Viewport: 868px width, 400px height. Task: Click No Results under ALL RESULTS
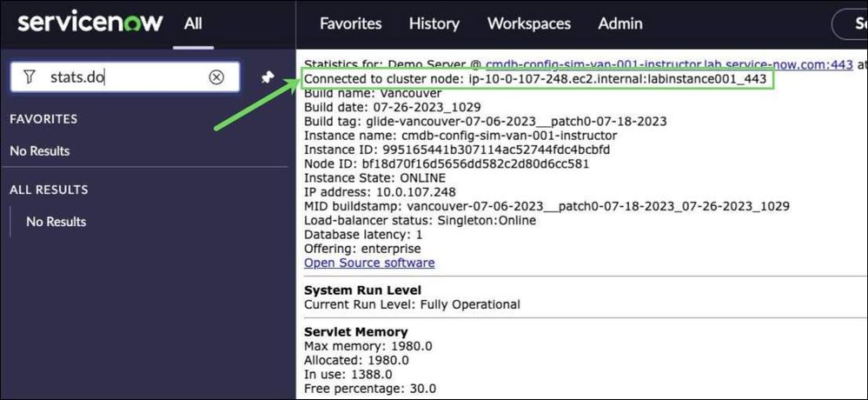point(56,222)
